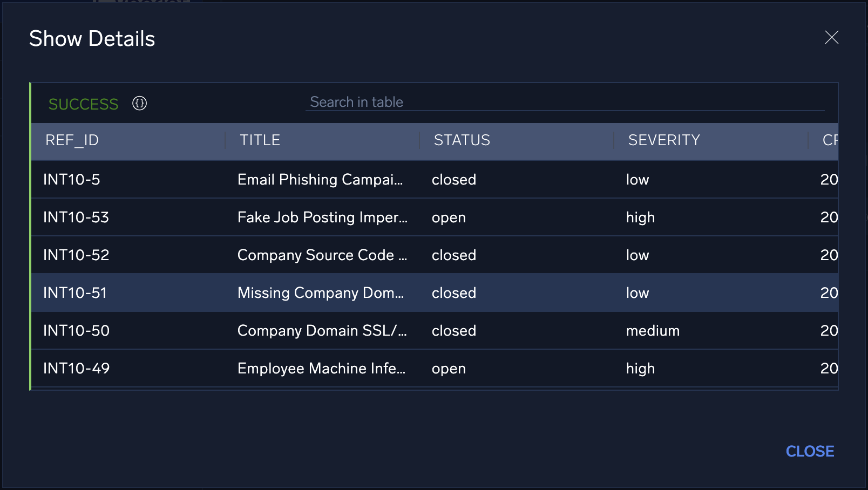Close dialog with the X icon

click(x=831, y=37)
